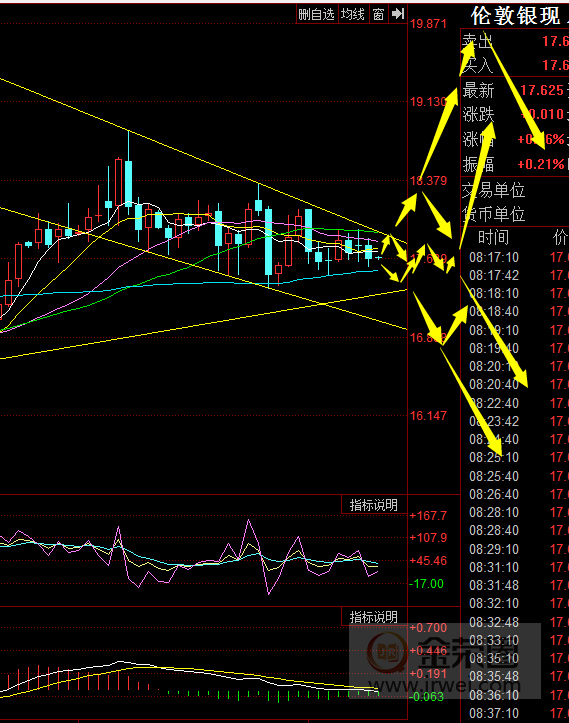
Task: Click the 买入 label in quote panel
Action: tap(478, 65)
